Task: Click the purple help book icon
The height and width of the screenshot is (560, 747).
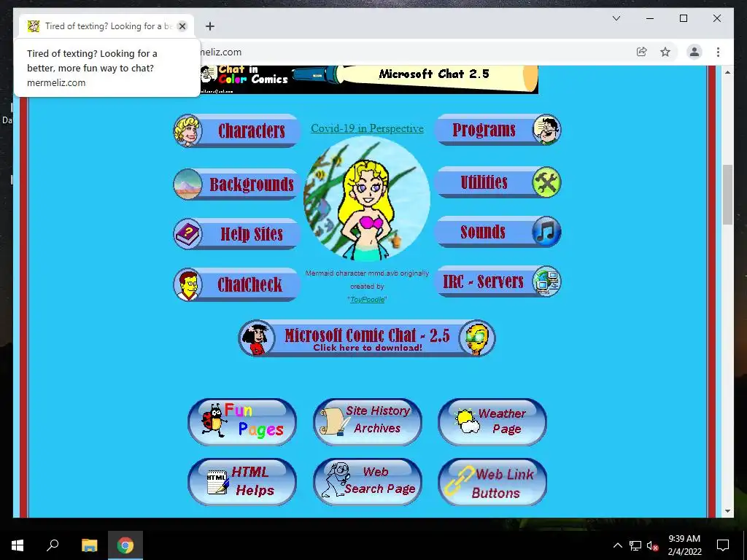Action: tap(187, 234)
